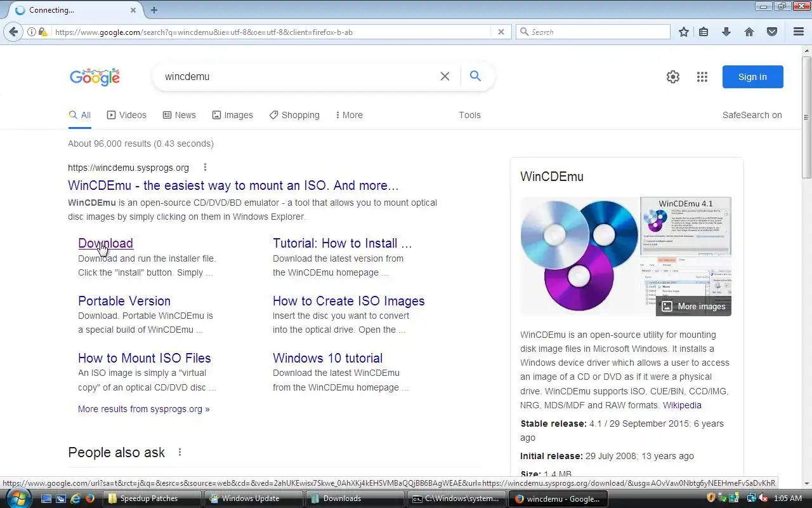
Task: Open Portable Version link
Action: 124,301
